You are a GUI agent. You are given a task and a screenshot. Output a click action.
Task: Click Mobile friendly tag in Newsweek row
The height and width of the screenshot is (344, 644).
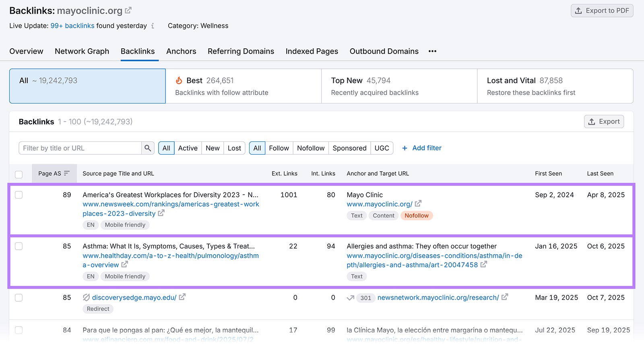[x=125, y=225]
